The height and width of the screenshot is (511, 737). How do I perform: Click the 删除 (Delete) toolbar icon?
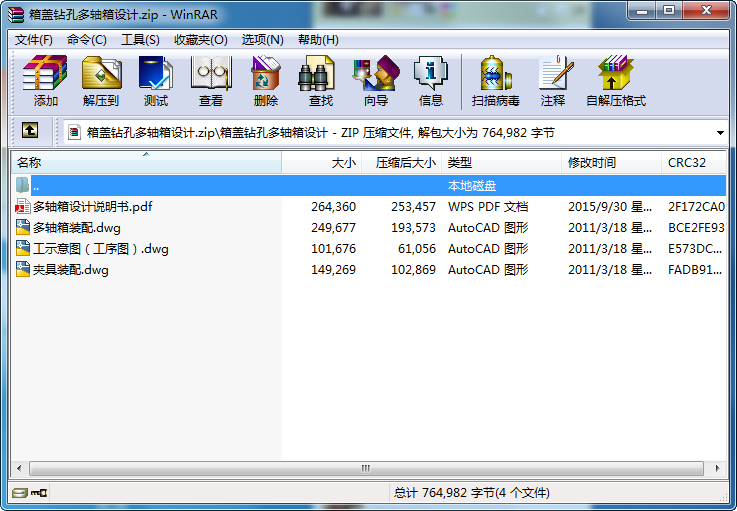coord(266,73)
